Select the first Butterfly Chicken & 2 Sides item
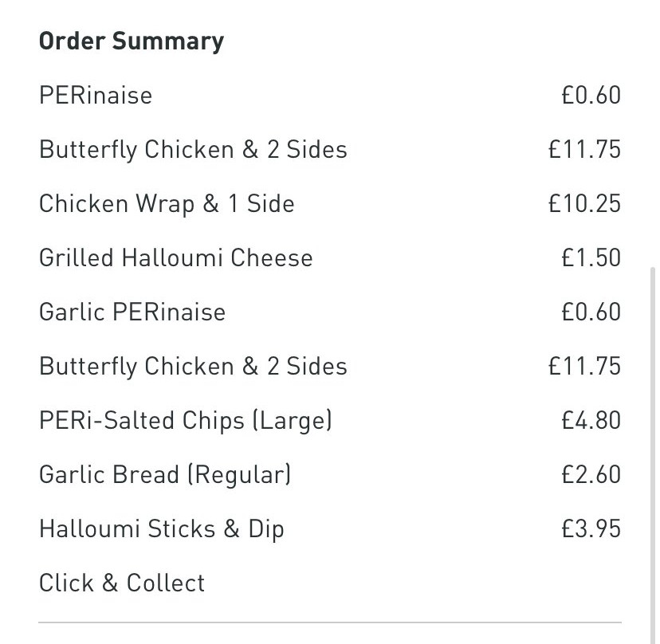The image size is (660, 644). (193, 150)
